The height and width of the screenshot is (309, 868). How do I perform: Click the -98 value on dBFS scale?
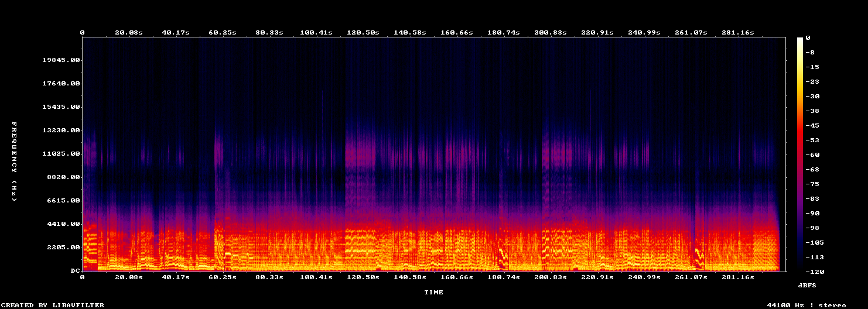click(x=812, y=228)
